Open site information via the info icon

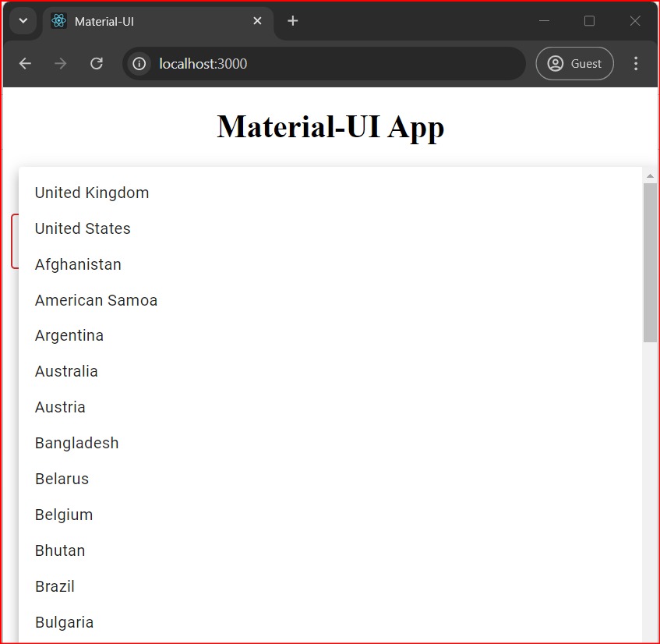pos(138,63)
